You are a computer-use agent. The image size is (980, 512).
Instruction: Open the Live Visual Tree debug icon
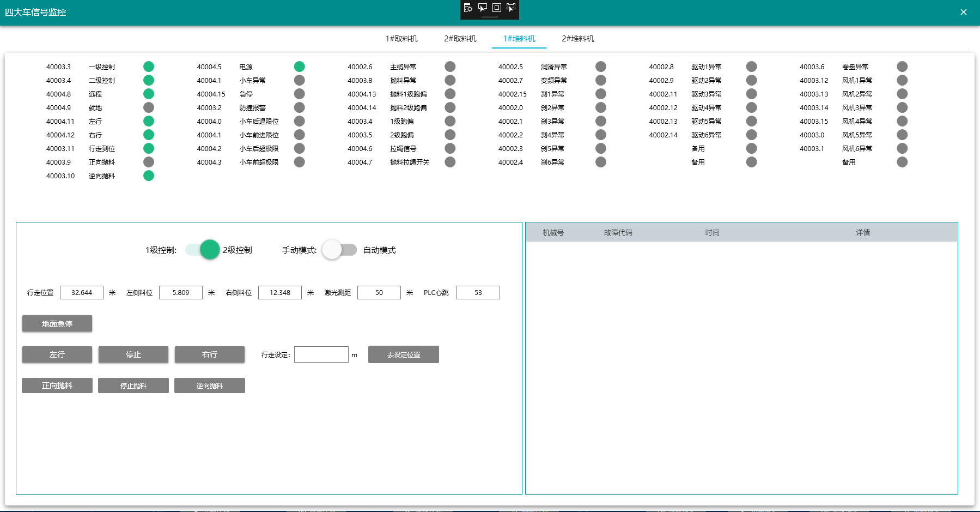coord(468,8)
